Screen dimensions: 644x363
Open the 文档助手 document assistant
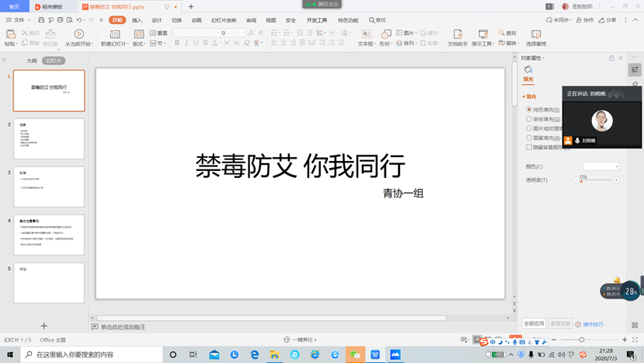pyautogui.click(x=457, y=33)
